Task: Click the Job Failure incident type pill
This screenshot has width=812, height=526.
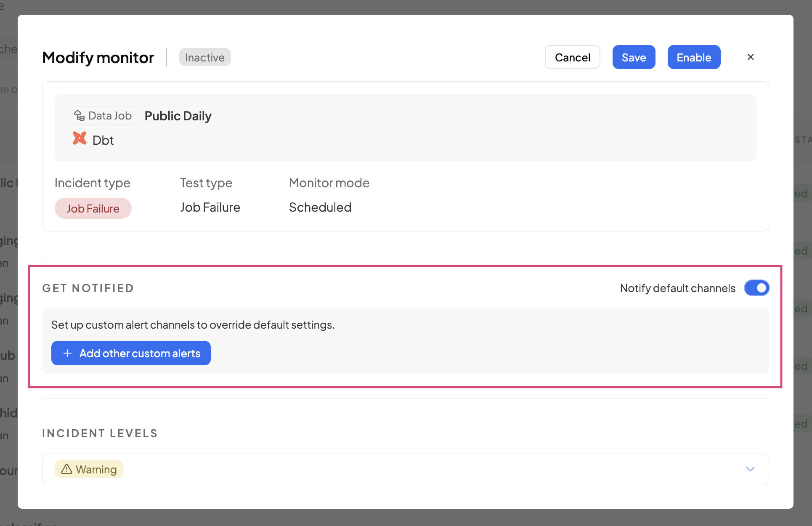Action: 93,209
